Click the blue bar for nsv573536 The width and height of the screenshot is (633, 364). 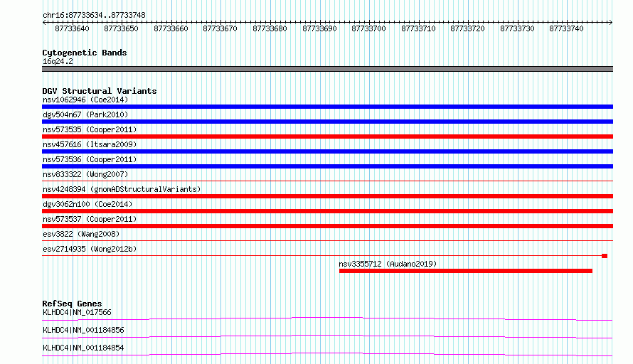click(327, 166)
